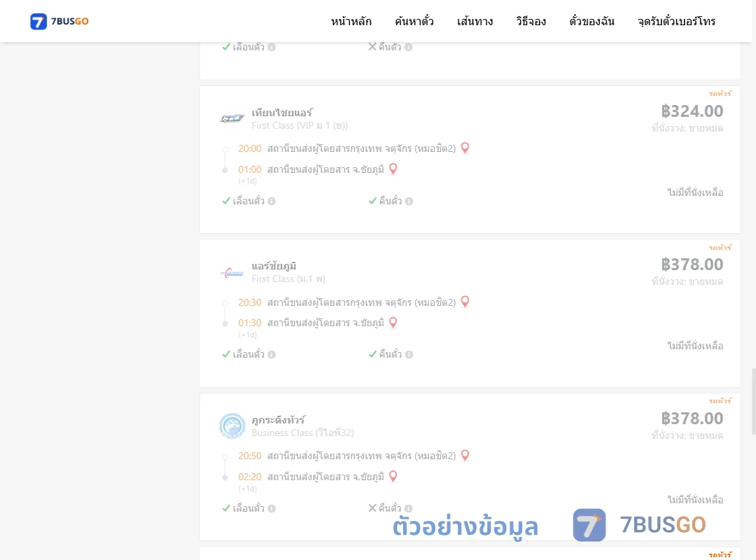756x560 pixels.
Task: Click คืนตั๋ว info icon in แอร์ชัยภูมิ card
Action: coord(409,354)
